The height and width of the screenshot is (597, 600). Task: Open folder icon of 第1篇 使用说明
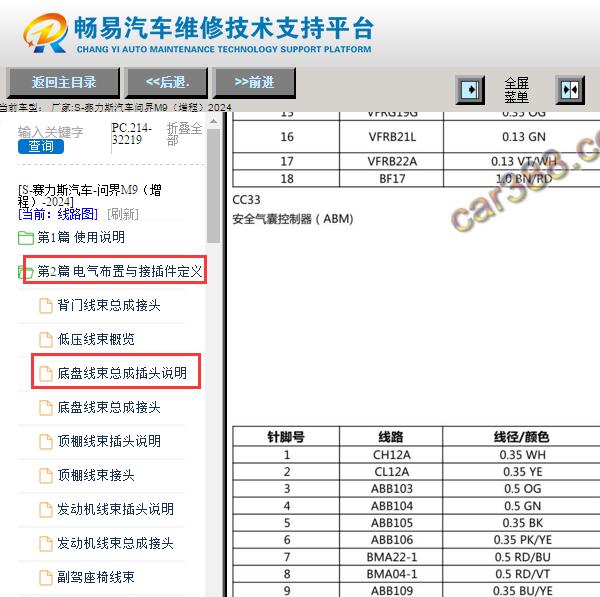click(x=26, y=238)
